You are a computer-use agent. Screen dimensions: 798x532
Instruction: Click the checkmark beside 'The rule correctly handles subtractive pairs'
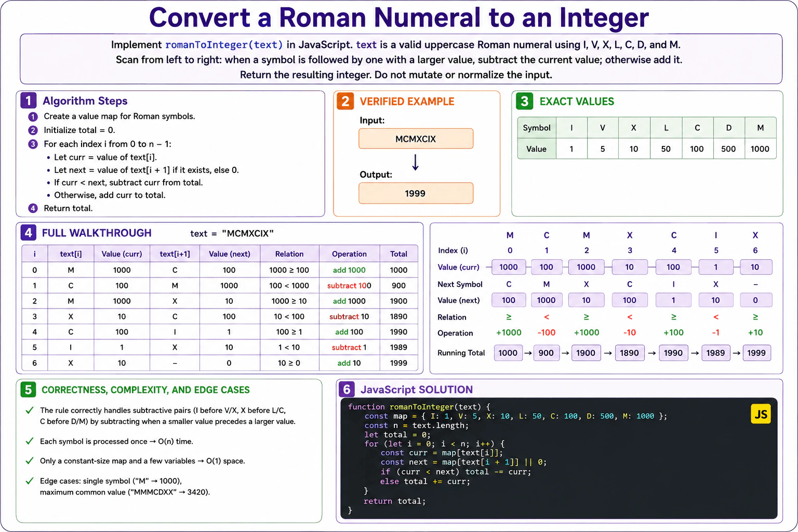30,410
